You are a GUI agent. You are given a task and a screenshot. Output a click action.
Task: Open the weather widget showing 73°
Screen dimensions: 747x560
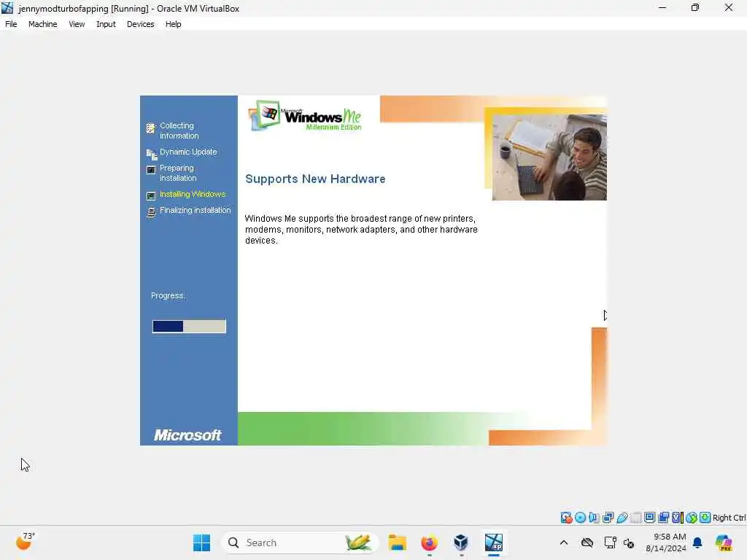coord(25,542)
